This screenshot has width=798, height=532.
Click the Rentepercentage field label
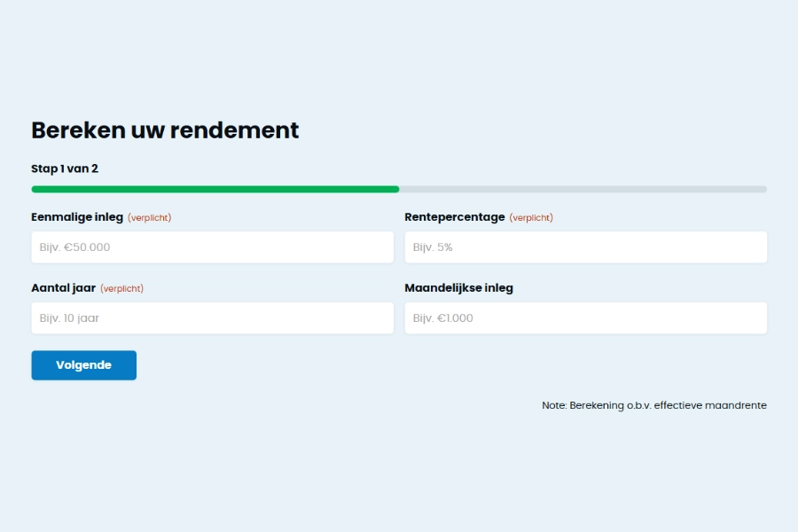(x=454, y=216)
